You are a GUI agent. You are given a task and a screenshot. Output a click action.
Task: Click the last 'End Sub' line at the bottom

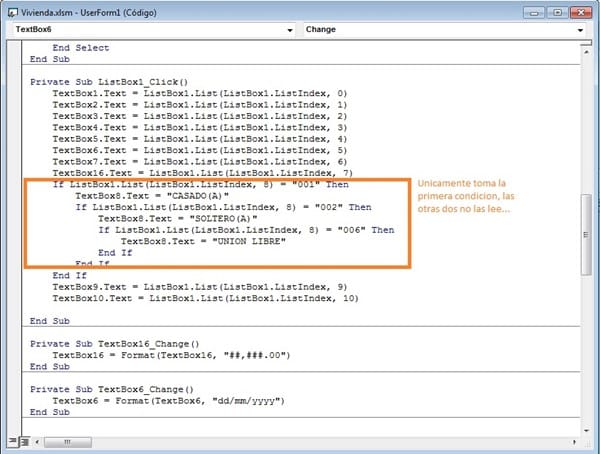50,412
